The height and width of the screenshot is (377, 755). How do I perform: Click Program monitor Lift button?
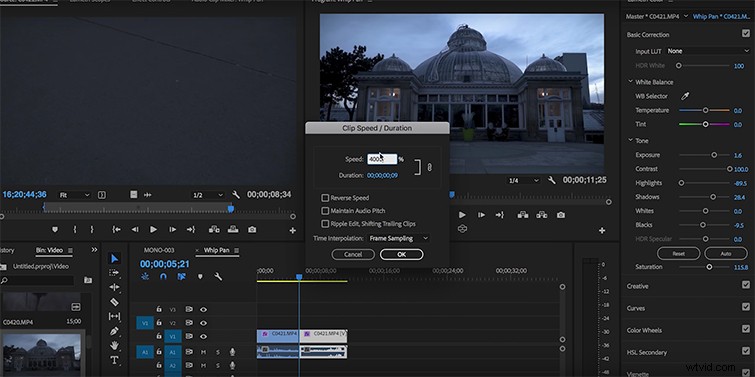click(x=523, y=215)
